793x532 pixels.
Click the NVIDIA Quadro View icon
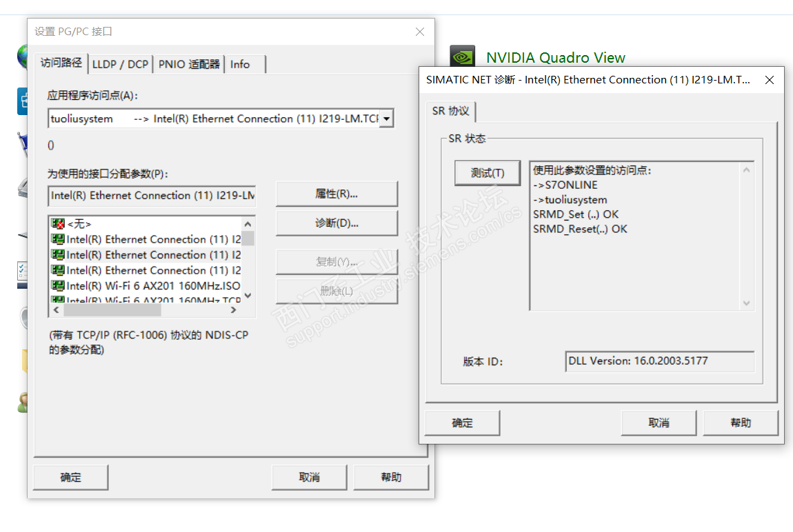(x=462, y=56)
